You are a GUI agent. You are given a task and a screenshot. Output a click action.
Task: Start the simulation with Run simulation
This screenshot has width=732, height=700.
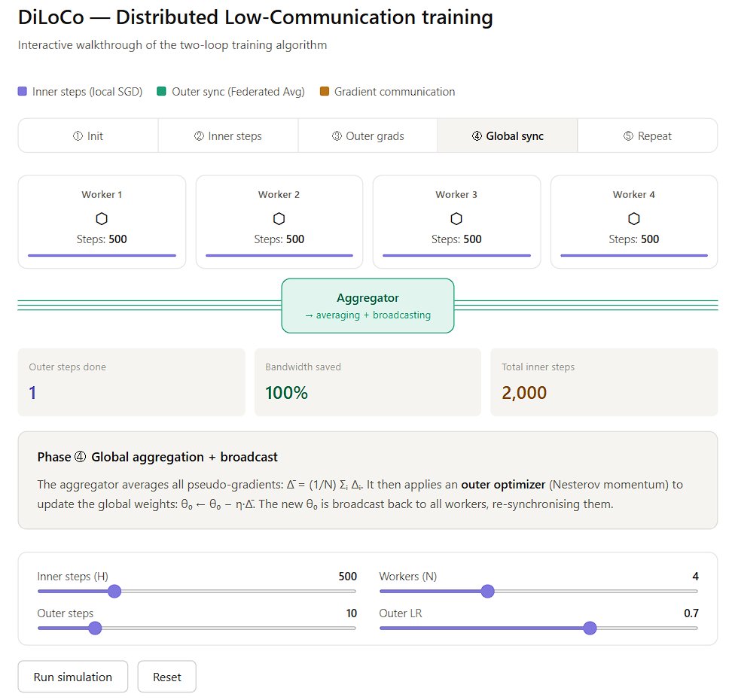point(73,677)
